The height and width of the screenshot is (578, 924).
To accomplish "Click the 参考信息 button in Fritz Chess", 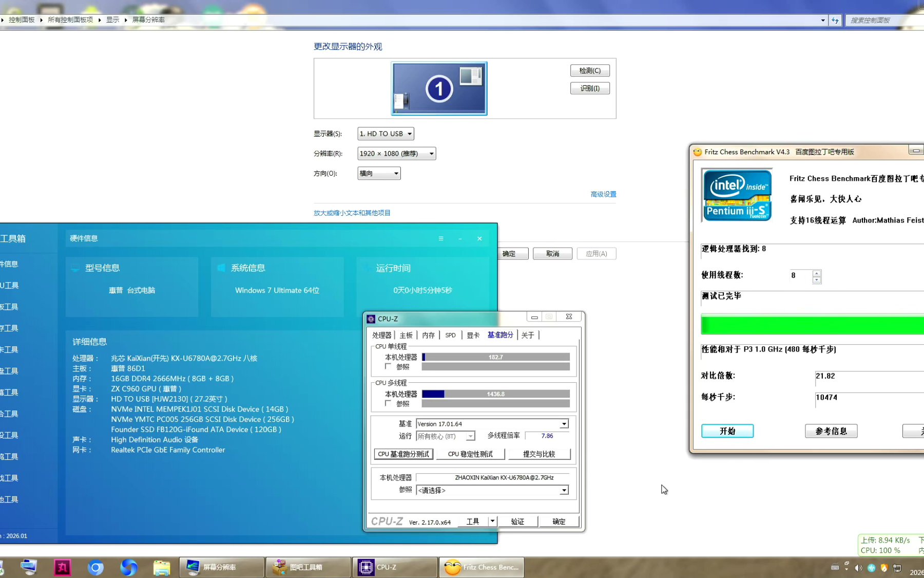I will (x=831, y=431).
